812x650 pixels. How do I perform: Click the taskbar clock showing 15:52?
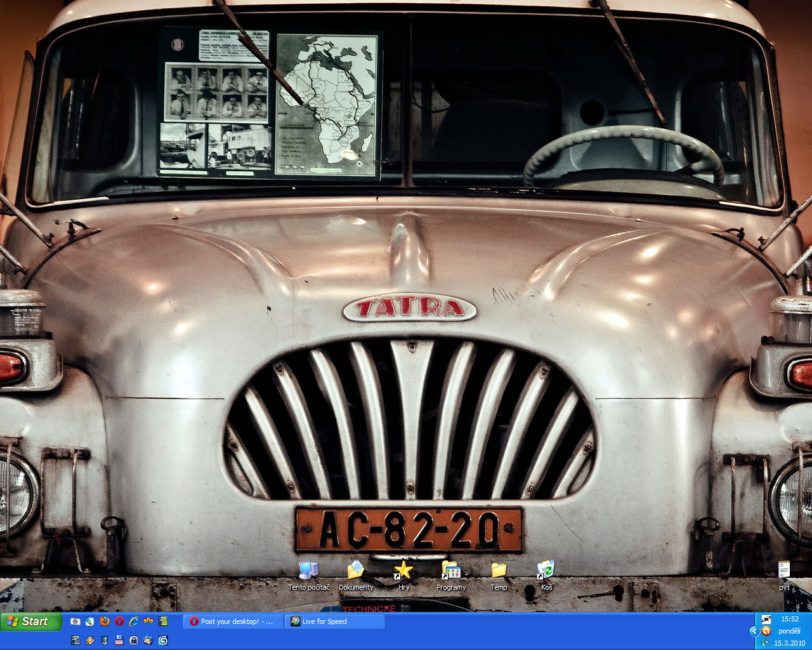(x=790, y=619)
